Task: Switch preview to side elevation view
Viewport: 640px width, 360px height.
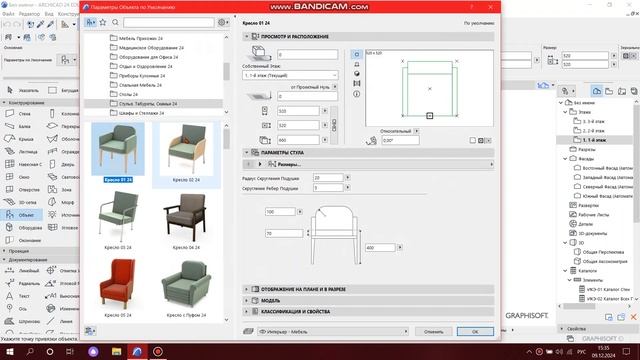Action: tap(357, 64)
